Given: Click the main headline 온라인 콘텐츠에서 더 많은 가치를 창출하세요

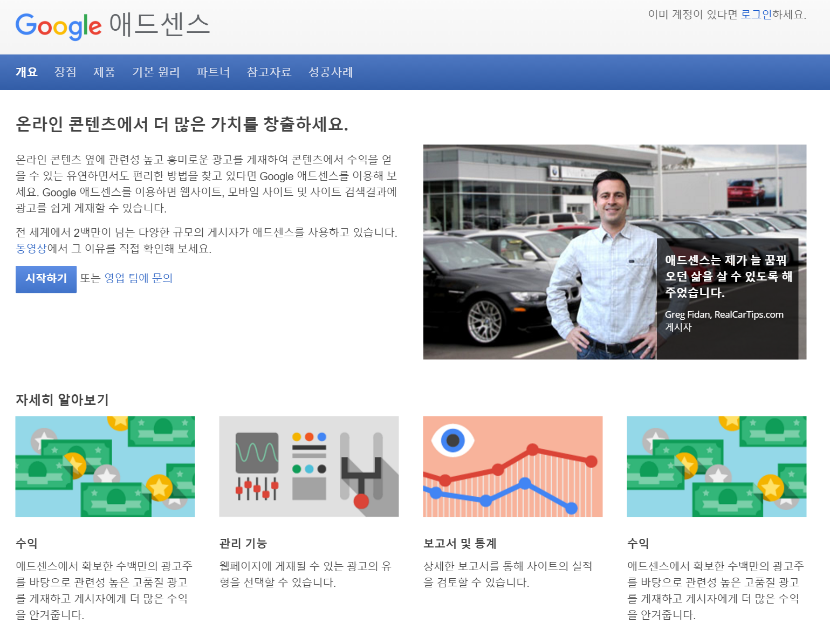Looking at the screenshot, I should click(x=182, y=125).
